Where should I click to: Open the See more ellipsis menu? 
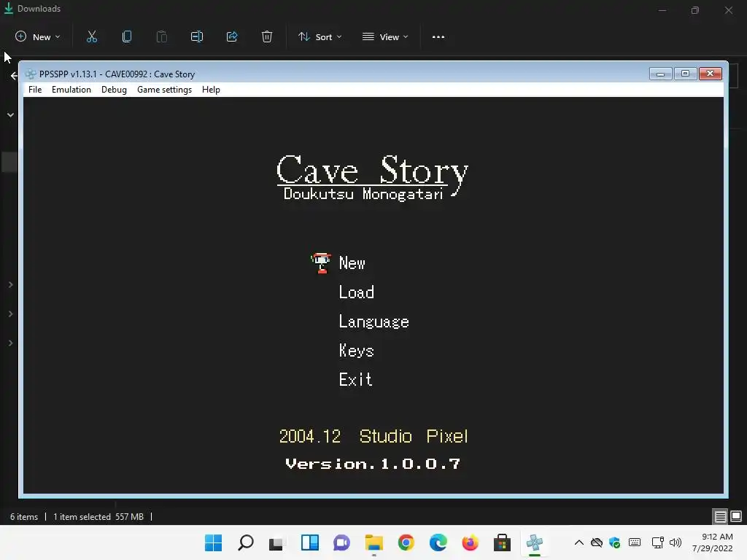pos(438,36)
